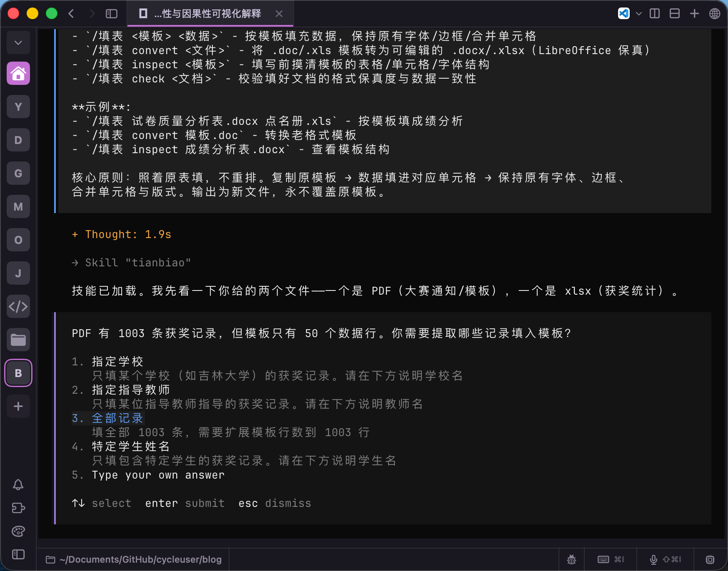Toggle the sidebar panel icon at bottom left
Image resolution: width=728 pixels, height=571 pixels.
coord(18,554)
